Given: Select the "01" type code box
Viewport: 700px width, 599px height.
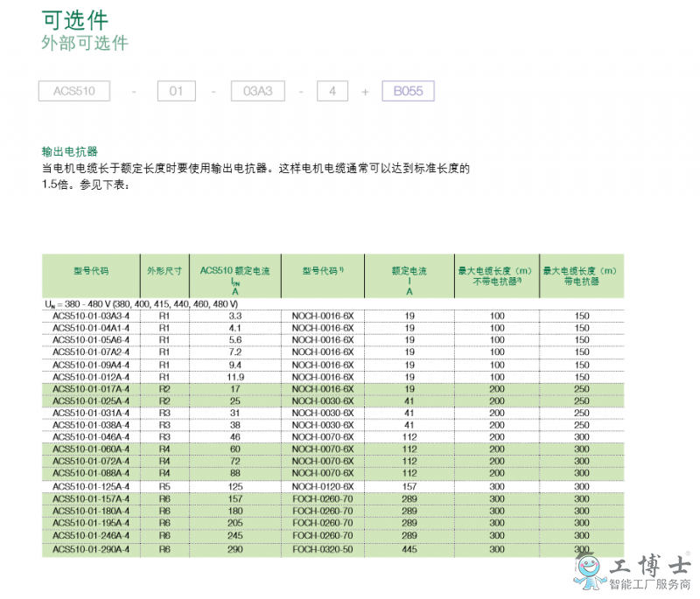Looking at the screenshot, I should pyautogui.click(x=177, y=91).
